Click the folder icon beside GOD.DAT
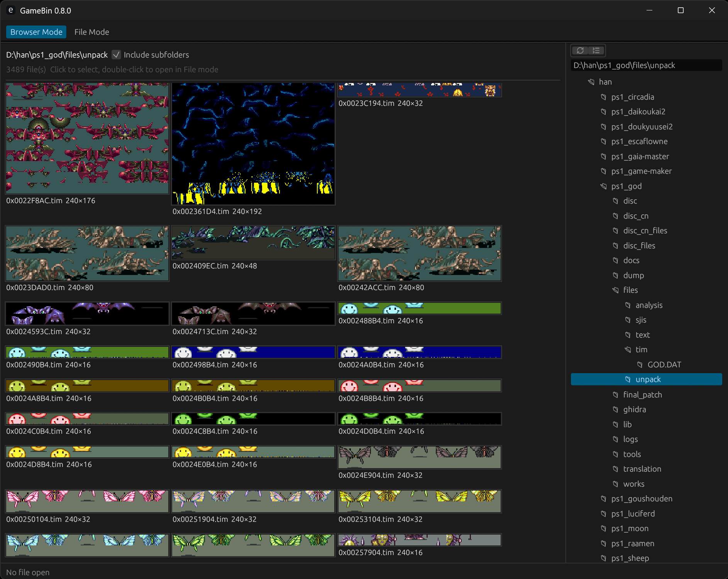 point(640,365)
